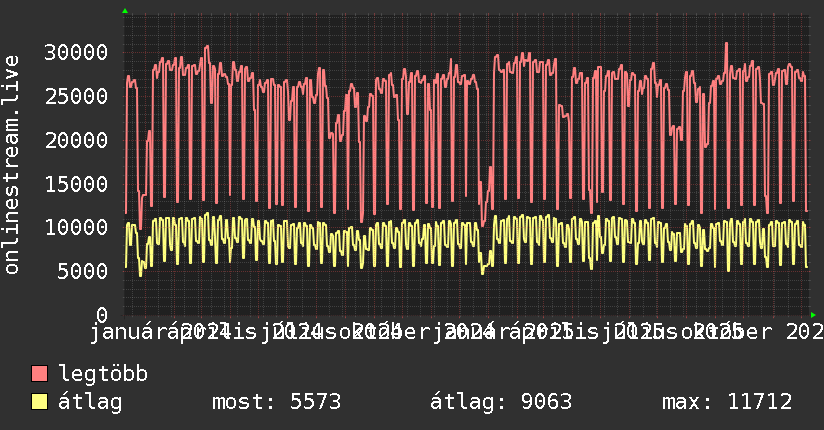Click the legtöbb legend label
824x430 pixels.
click(103, 374)
